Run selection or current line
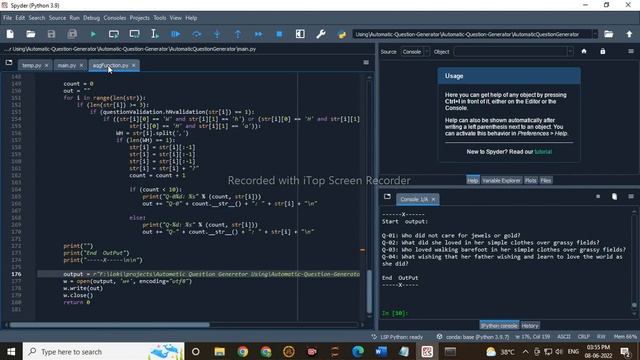The image size is (640, 360). (x=155, y=34)
